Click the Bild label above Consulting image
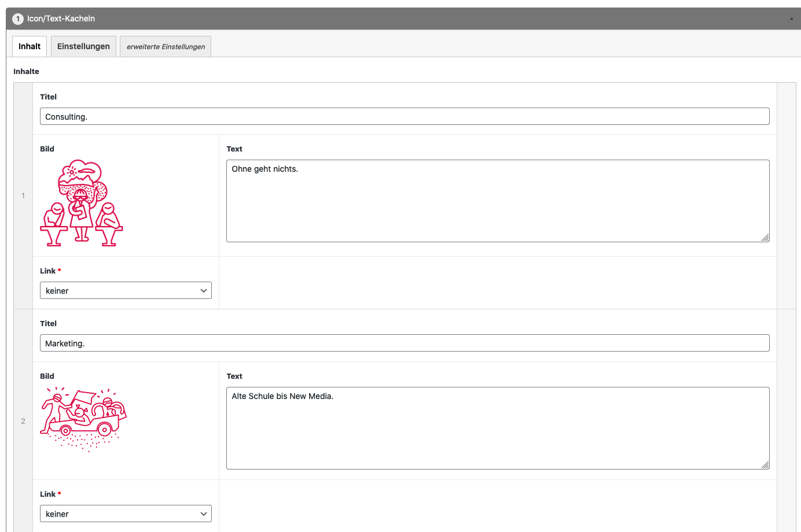This screenshot has width=801, height=532. pos(47,149)
